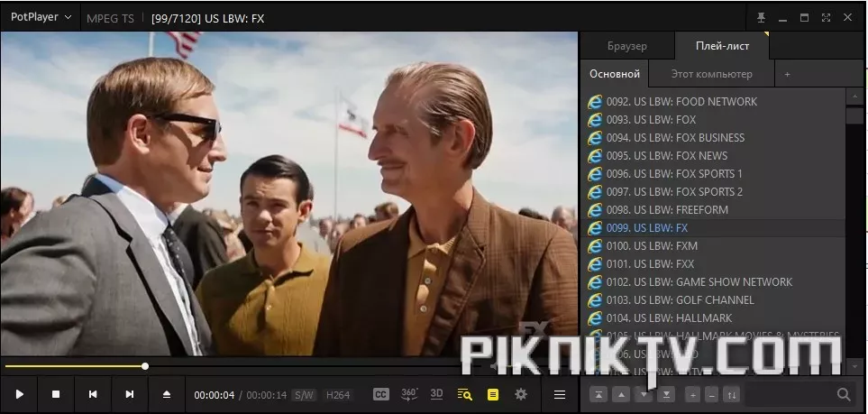
Task: Click the playlist vertical scrollbar thumb
Action: click(x=855, y=115)
